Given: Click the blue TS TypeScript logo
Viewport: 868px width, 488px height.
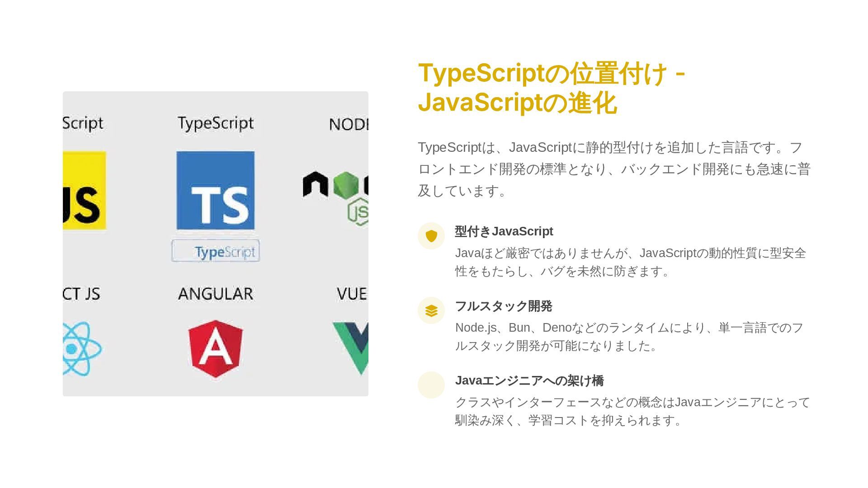Looking at the screenshot, I should click(215, 190).
